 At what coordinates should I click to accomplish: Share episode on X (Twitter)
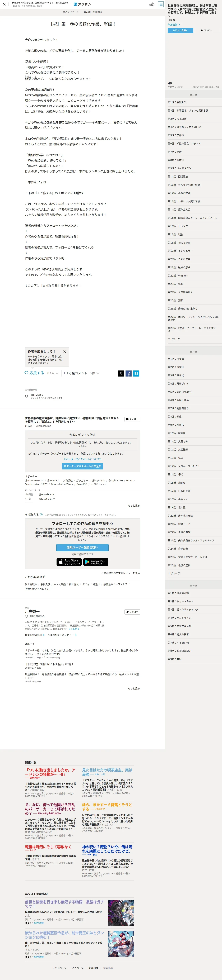pyautogui.click(x=121, y=373)
